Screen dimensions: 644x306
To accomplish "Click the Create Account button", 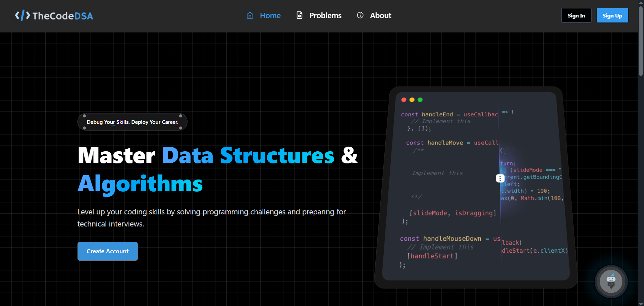I will pyautogui.click(x=107, y=251).
